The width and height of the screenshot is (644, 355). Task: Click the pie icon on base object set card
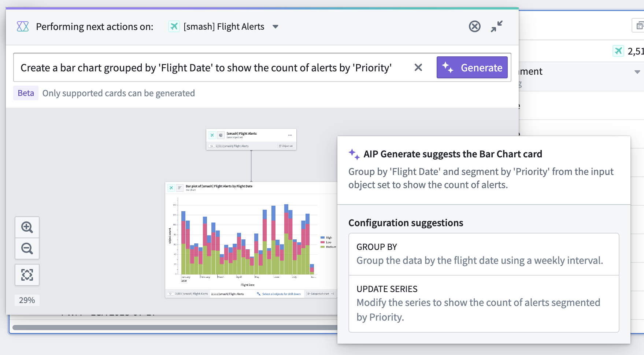click(x=221, y=135)
